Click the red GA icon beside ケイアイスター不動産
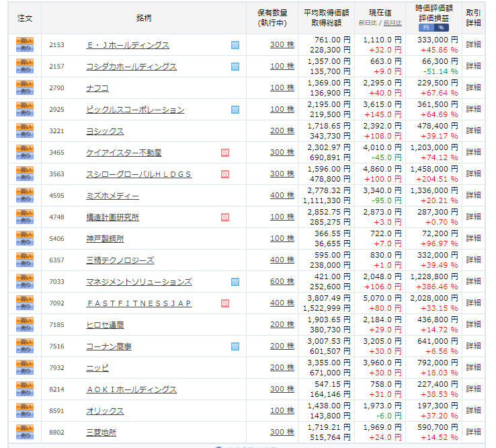The width and height of the screenshot is (496, 448). [225, 153]
